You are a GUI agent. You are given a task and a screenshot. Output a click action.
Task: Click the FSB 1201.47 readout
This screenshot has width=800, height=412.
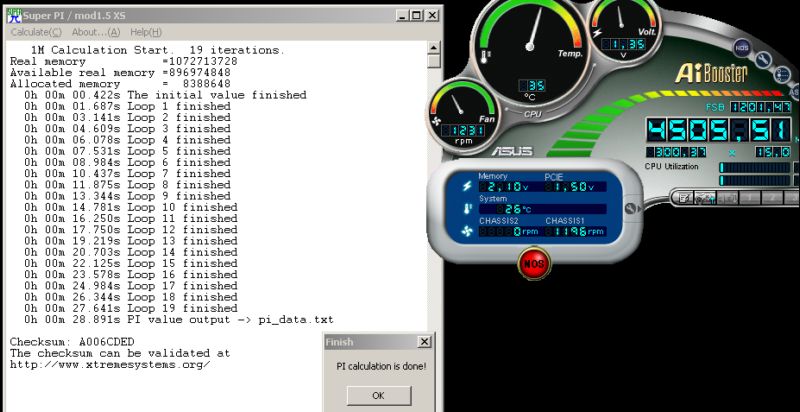click(x=761, y=107)
